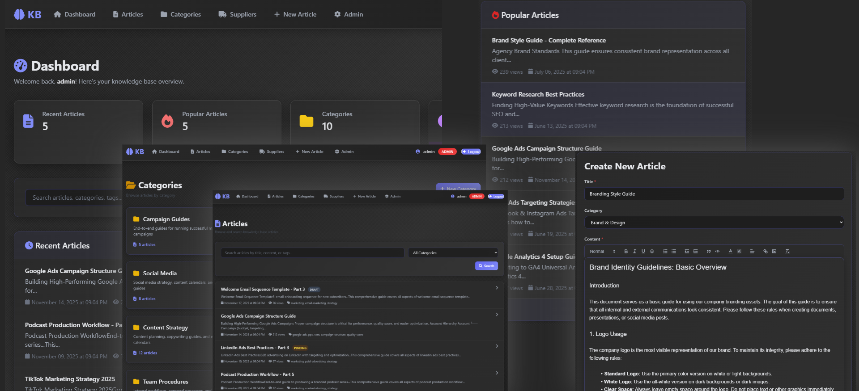Click the KB brain logo in Dashboard window
868x391 pixels.
coord(27,14)
